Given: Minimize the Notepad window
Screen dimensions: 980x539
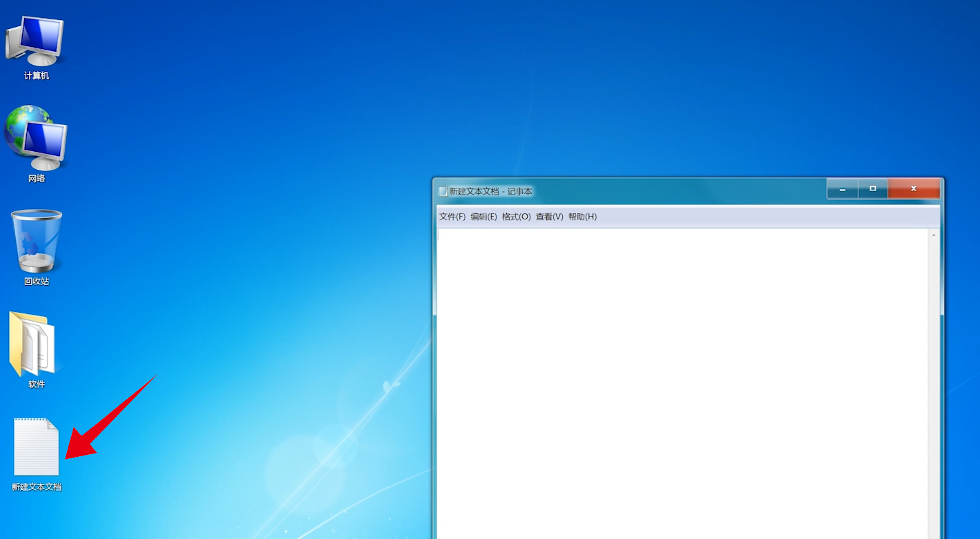Looking at the screenshot, I should (843, 188).
